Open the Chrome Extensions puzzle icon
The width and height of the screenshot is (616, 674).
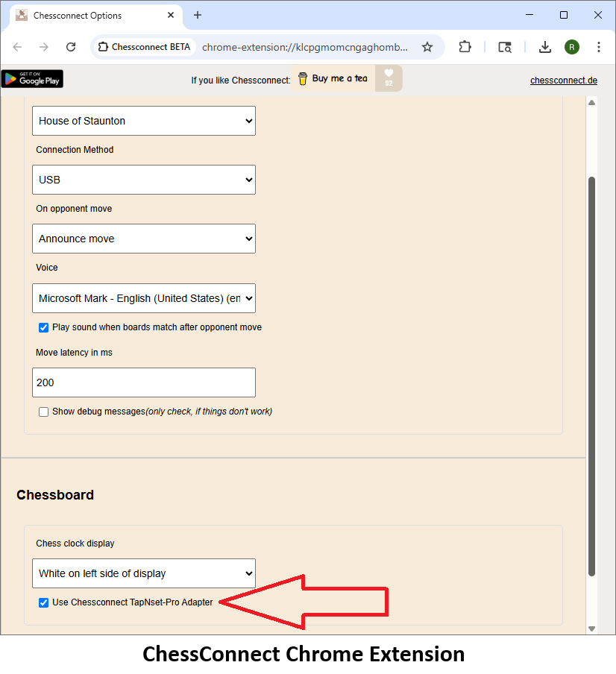click(465, 47)
